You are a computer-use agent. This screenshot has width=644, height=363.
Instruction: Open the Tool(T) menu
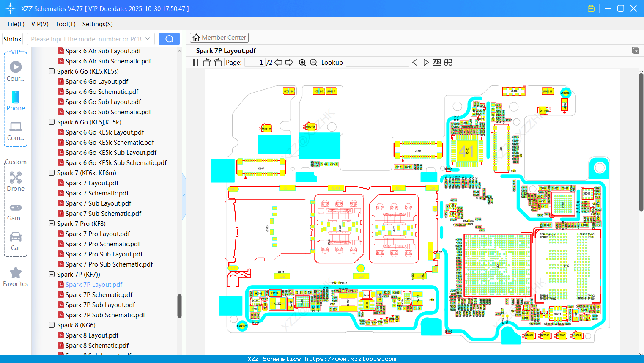65,24
